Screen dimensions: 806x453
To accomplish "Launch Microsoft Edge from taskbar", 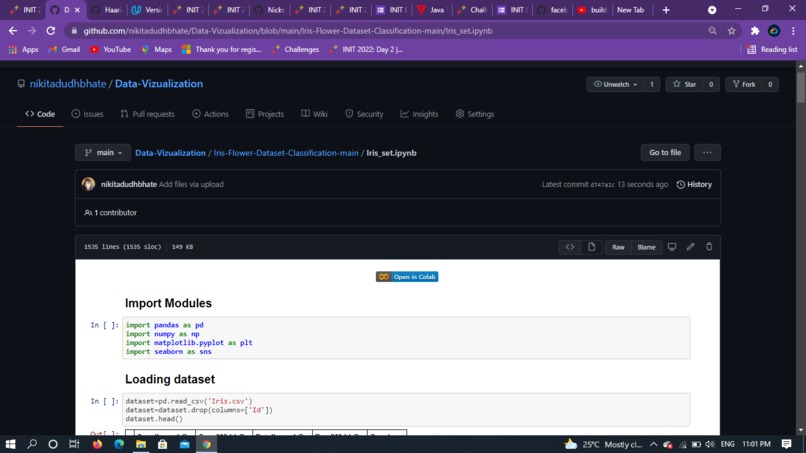I will (119, 444).
